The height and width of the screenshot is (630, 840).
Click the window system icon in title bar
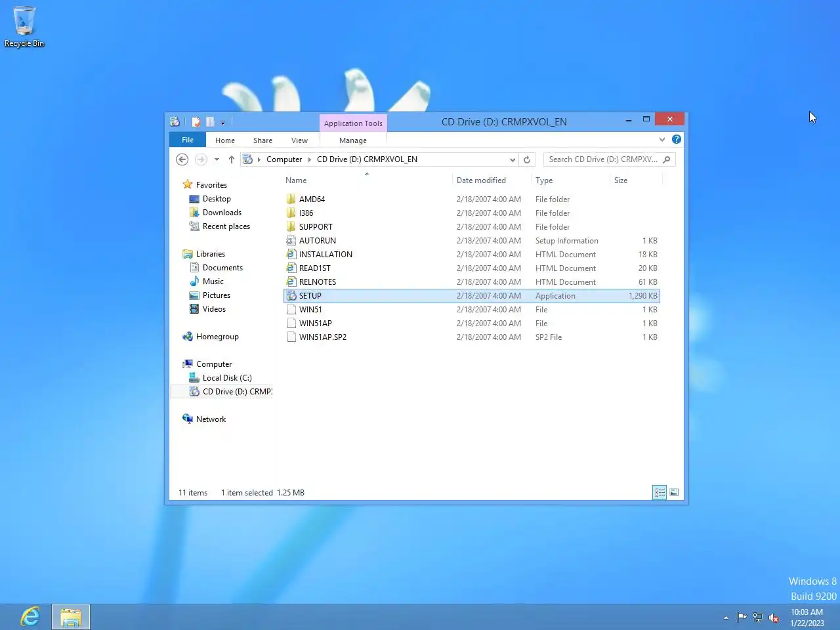pyautogui.click(x=175, y=121)
